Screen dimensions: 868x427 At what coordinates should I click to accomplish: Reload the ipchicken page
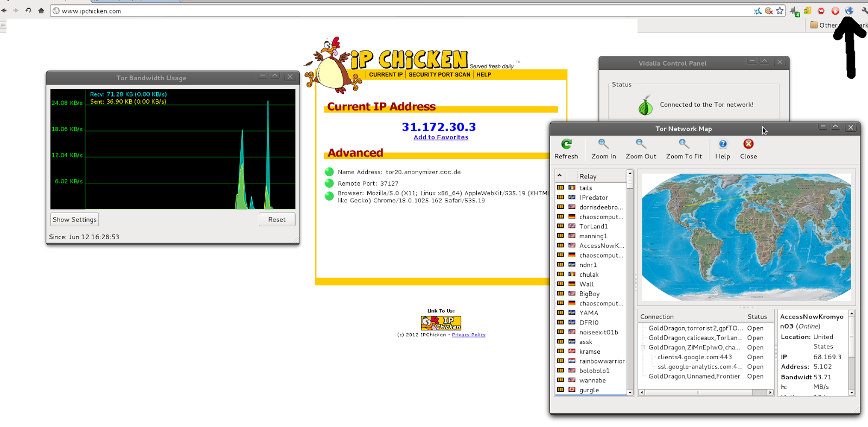28,10
